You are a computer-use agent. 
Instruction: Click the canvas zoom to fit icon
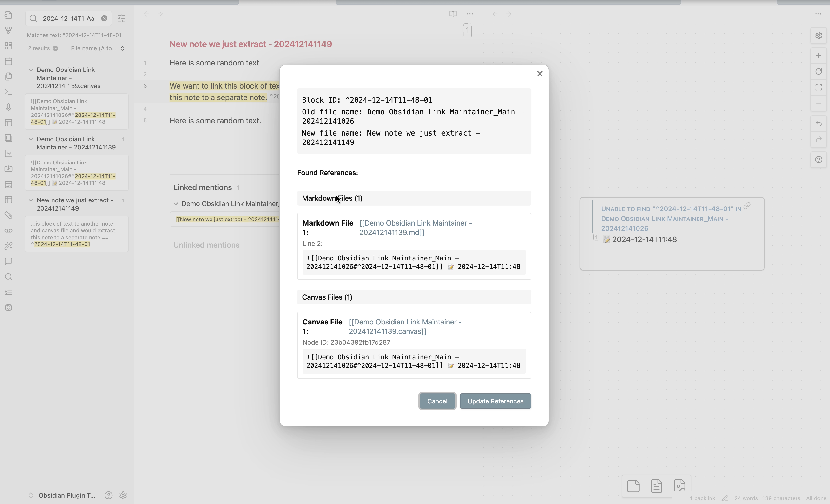point(818,88)
